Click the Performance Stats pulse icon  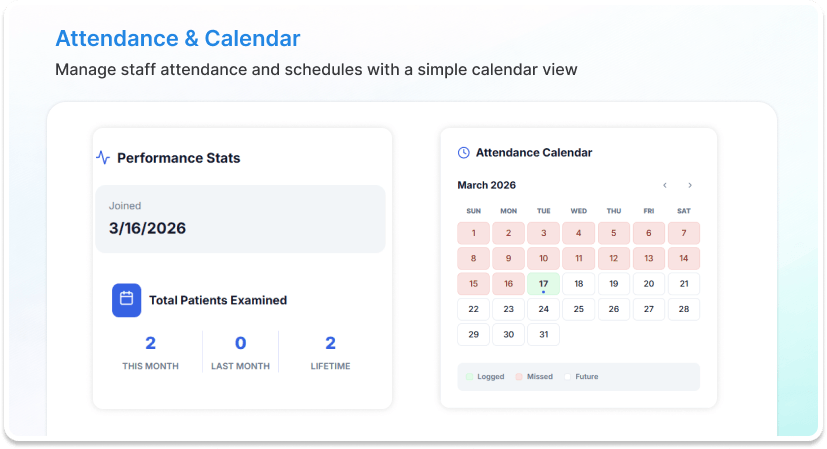click(103, 158)
